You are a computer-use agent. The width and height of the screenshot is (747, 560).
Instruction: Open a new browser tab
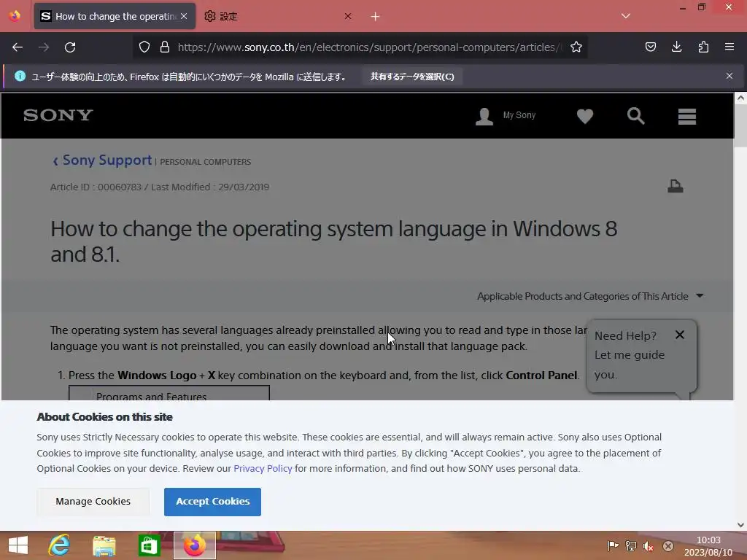tap(376, 17)
